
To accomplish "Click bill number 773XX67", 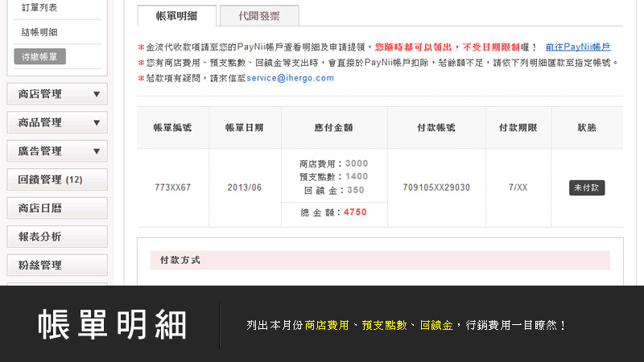I will point(172,187).
